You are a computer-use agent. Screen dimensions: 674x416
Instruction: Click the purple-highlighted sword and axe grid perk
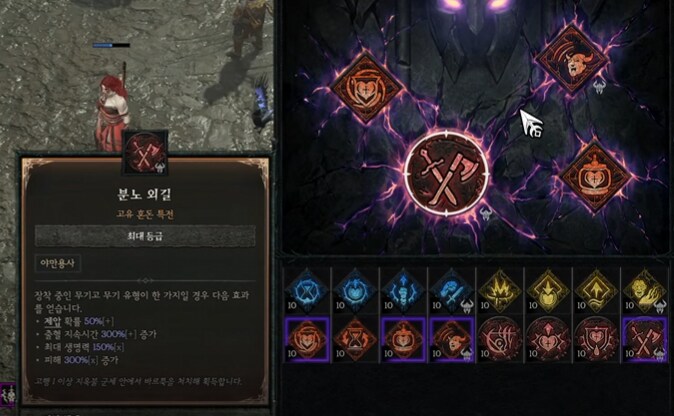pos(644,340)
